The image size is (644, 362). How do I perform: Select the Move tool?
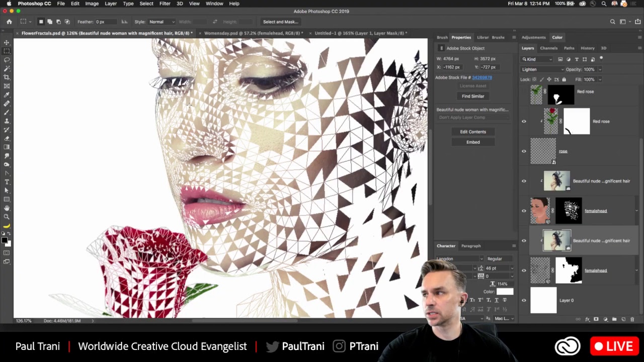point(7,42)
